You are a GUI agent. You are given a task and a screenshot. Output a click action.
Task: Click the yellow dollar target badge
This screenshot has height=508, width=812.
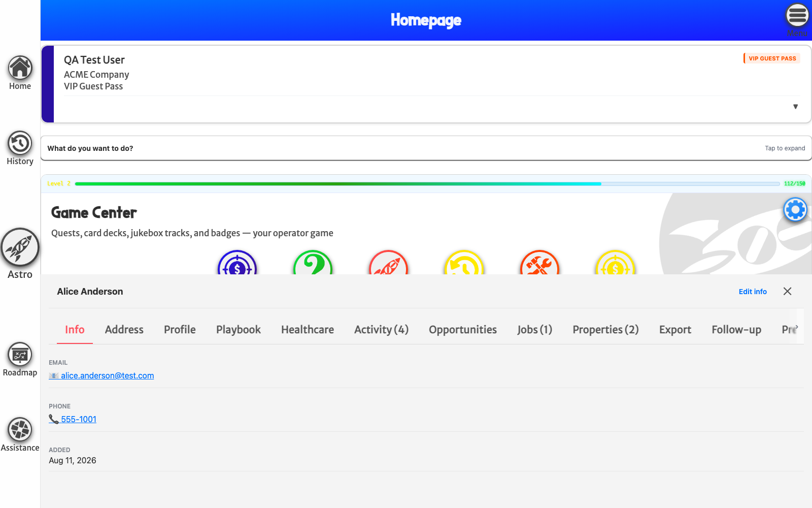click(615, 263)
